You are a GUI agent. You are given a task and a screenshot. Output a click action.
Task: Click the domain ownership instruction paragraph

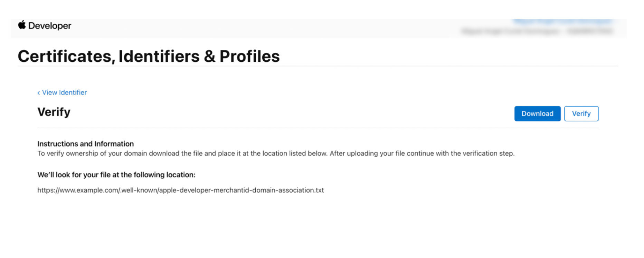[x=276, y=153]
